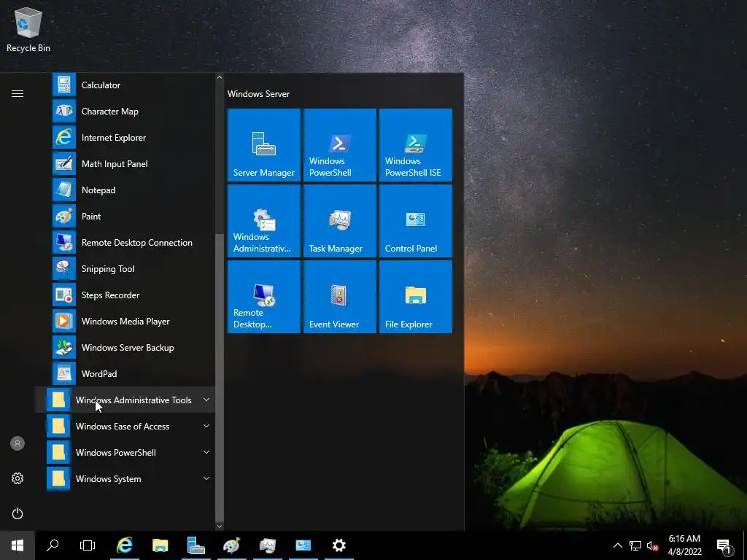The width and height of the screenshot is (747, 560).
Task: Expand the Windows Ease of Access folder
Action: (x=125, y=426)
